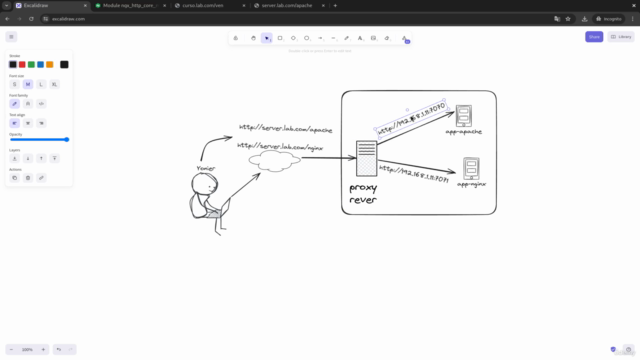
Task: Open the Help question mark button
Action: [628, 349]
